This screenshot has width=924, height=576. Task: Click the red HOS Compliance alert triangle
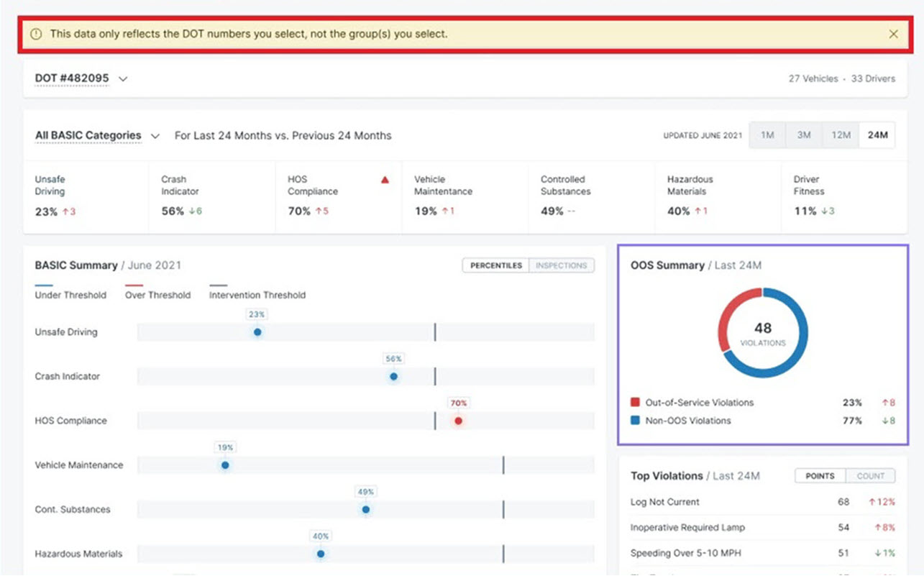click(x=385, y=180)
